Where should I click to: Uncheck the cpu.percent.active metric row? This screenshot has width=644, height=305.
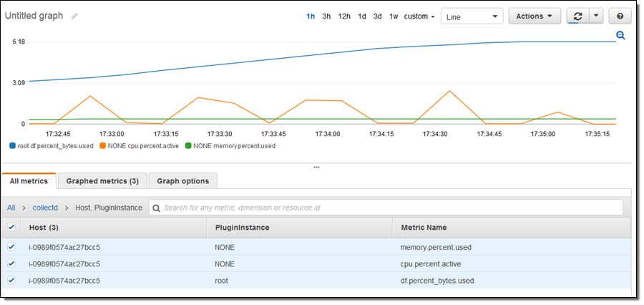pyautogui.click(x=11, y=263)
